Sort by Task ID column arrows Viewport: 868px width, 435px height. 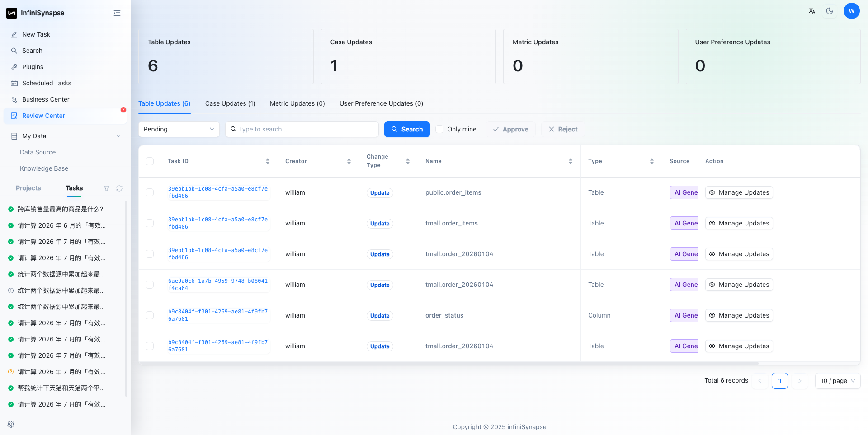(268, 161)
